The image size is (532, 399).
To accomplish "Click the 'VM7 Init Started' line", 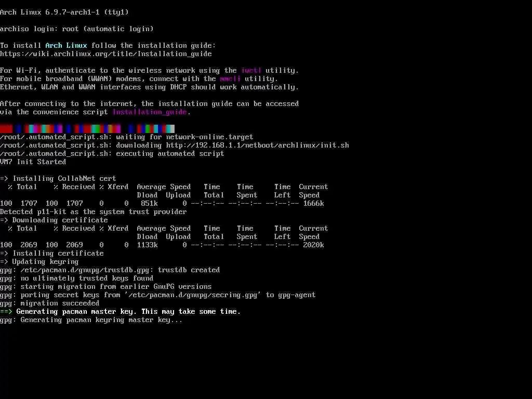I will [x=33, y=162].
